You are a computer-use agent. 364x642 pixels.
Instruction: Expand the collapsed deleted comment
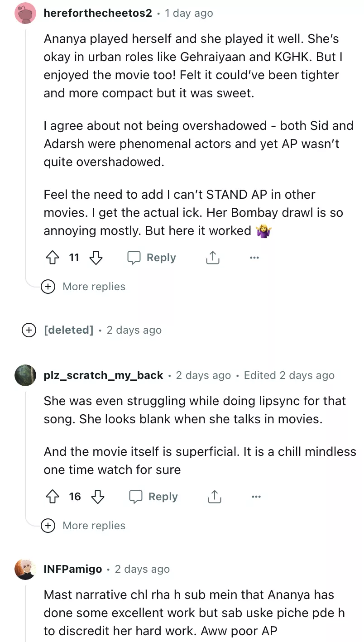pos(29,330)
